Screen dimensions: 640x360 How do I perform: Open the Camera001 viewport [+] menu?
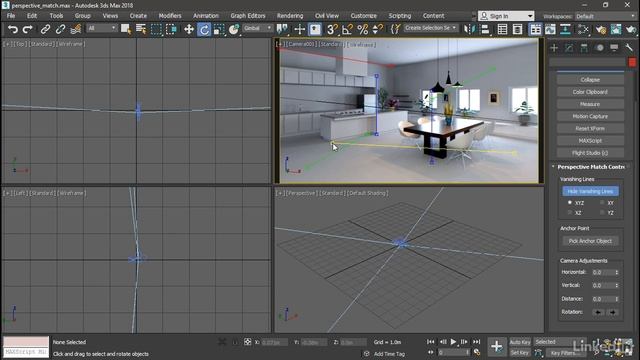[280, 44]
